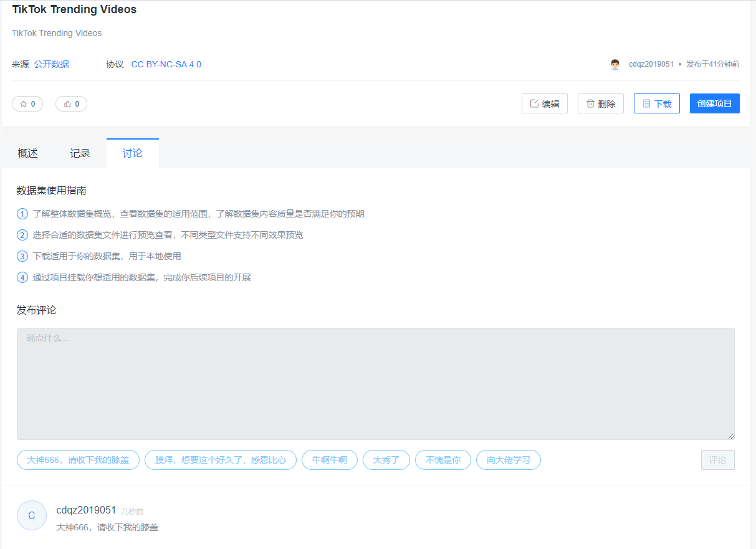756x549 pixels.
Task: Click the blue 创建项目 button
Action: 715,103
